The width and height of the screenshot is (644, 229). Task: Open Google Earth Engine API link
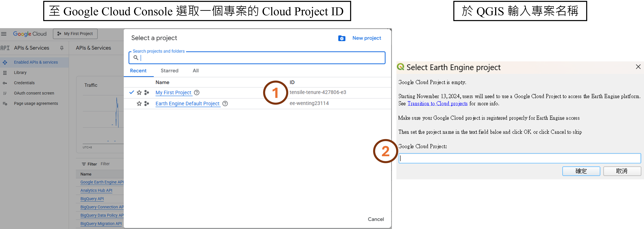(x=102, y=182)
